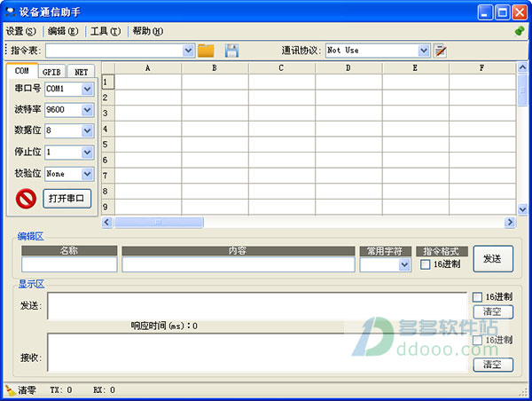Open the 工具(T) menu
The image size is (532, 401).
coord(106,31)
